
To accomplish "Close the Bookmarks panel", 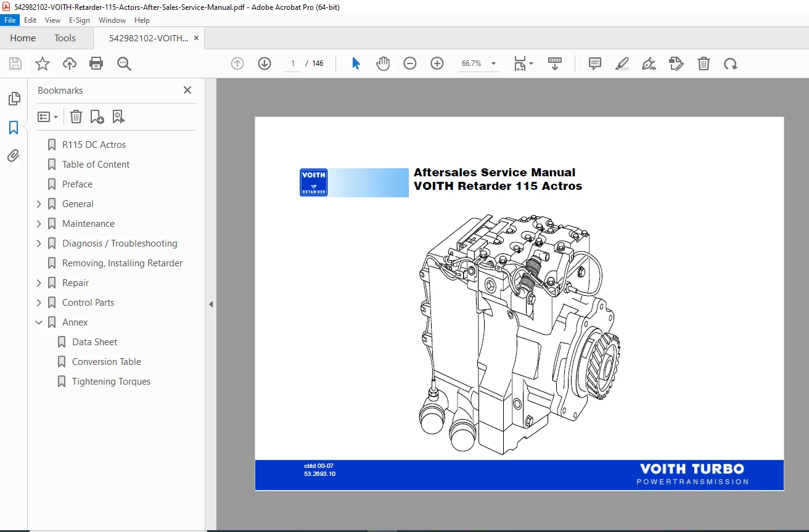I will 187,90.
